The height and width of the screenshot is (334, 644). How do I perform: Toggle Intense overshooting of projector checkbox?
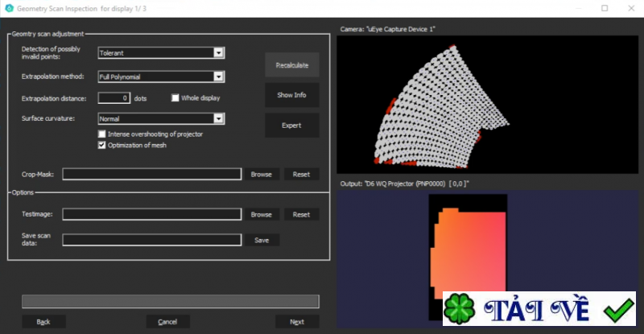point(102,134)
